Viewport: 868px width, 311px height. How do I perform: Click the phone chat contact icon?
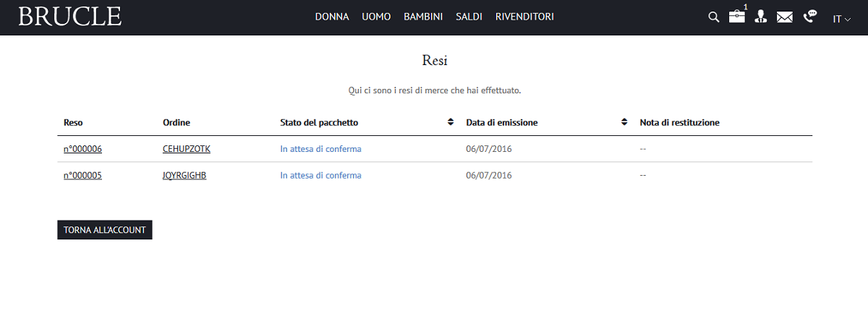pos(810,17)
